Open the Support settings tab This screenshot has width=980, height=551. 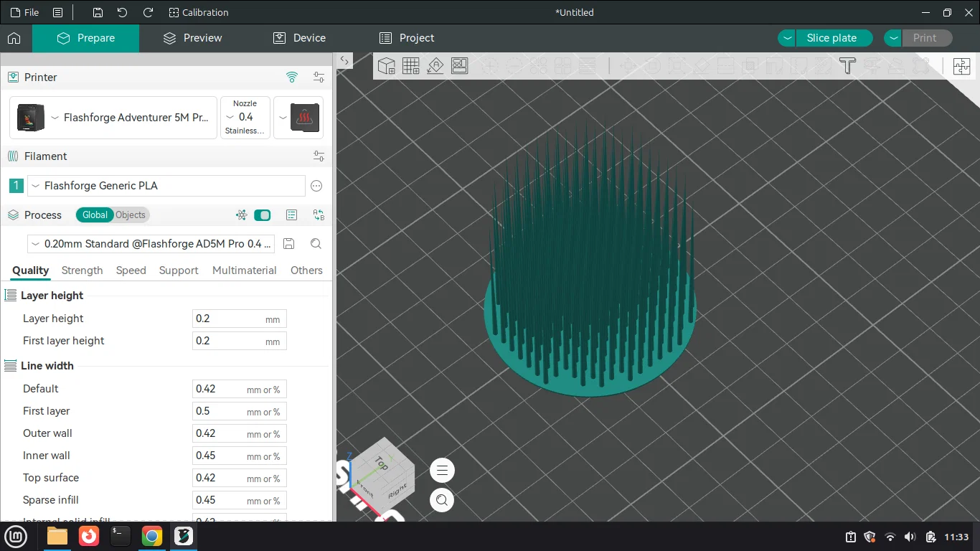(x=179, y=270)
